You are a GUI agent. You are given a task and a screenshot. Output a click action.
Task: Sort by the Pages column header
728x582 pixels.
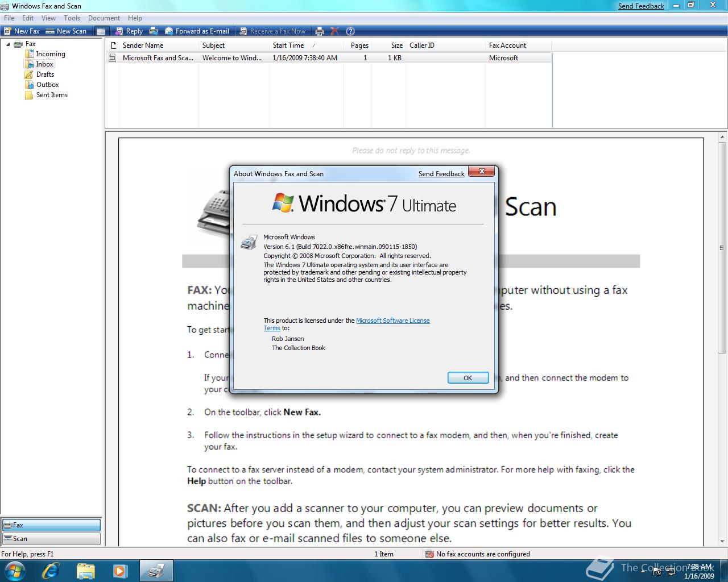pos(357,45)
